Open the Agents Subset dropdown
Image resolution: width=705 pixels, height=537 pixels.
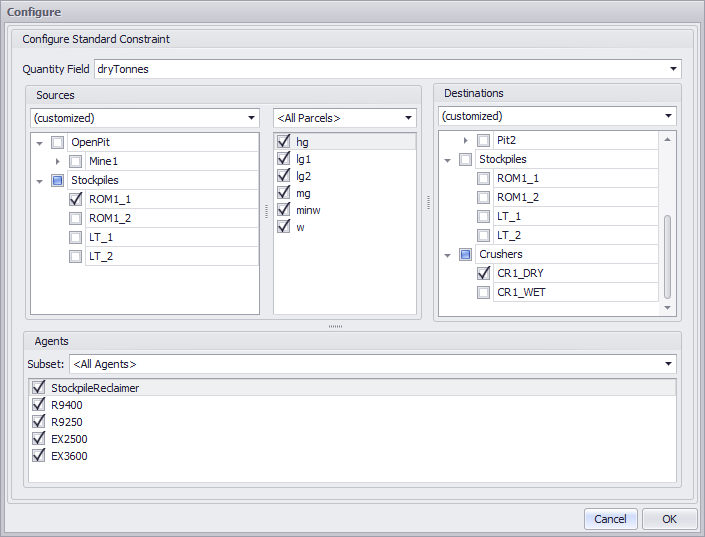point(667,364)
